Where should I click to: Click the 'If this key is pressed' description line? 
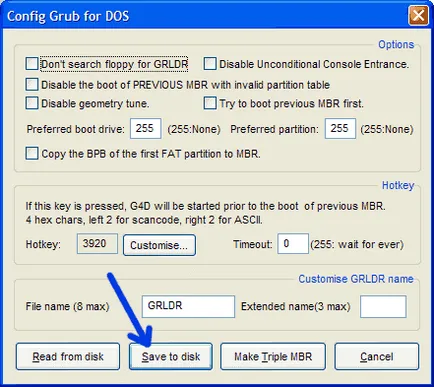(x=205, y=206)
